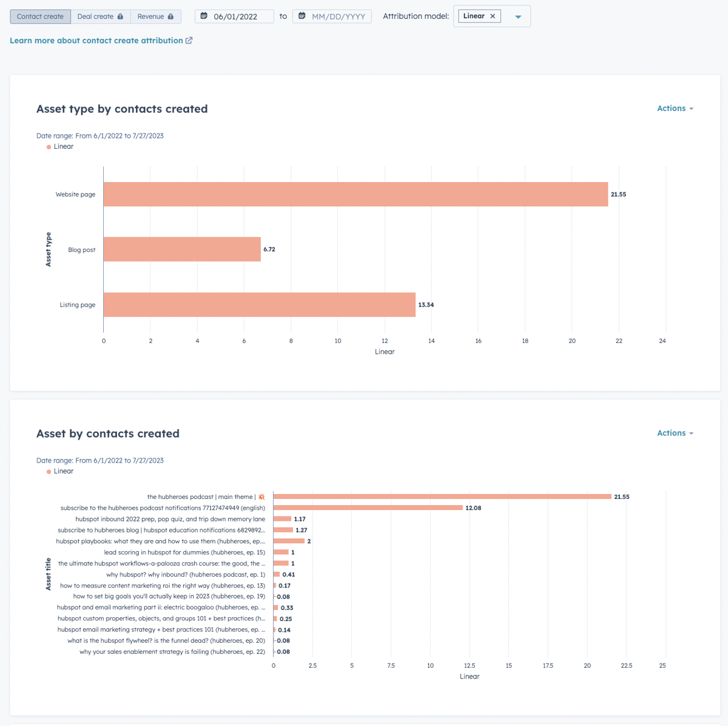
Task: Click the lock icon on Deal create tab
Action: pos(121,16)
